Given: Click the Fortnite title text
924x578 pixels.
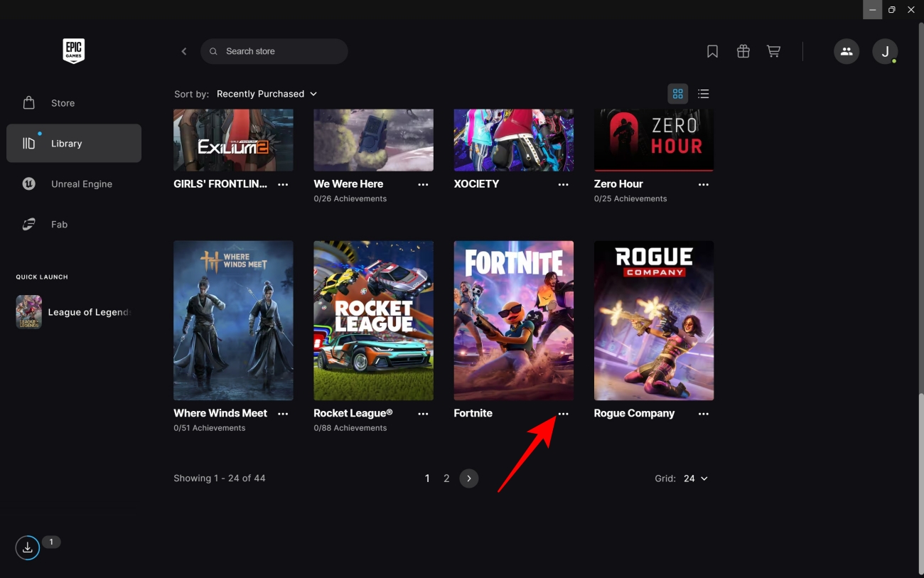Looking at the screenshot, I should tap(473, 413).
